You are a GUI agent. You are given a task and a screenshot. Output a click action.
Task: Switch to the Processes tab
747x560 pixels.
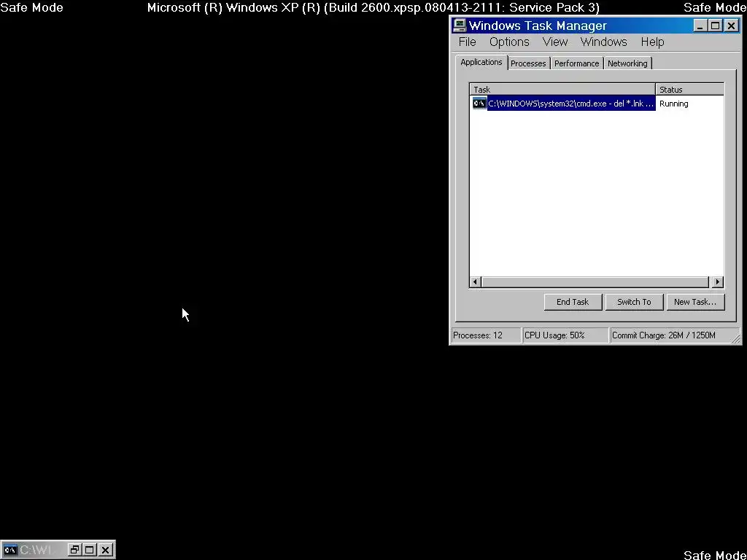(x=528, y=63)
